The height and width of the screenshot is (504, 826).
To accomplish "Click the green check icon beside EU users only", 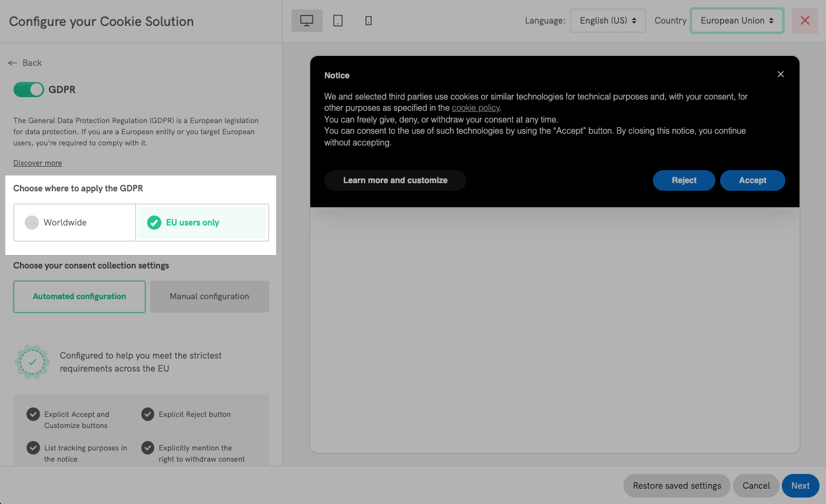I will click(154, 223).
